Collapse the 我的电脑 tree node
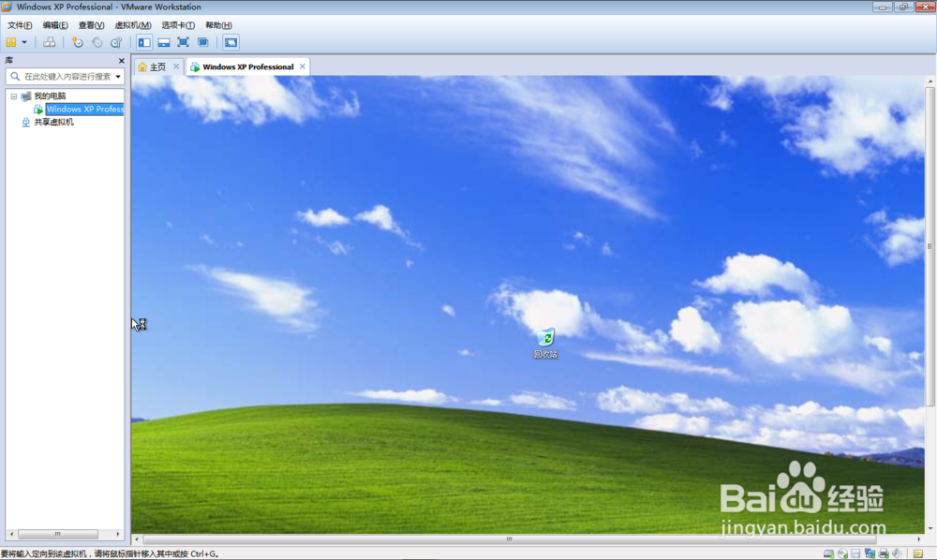937x560 pixels. click(x=14, y=96)
